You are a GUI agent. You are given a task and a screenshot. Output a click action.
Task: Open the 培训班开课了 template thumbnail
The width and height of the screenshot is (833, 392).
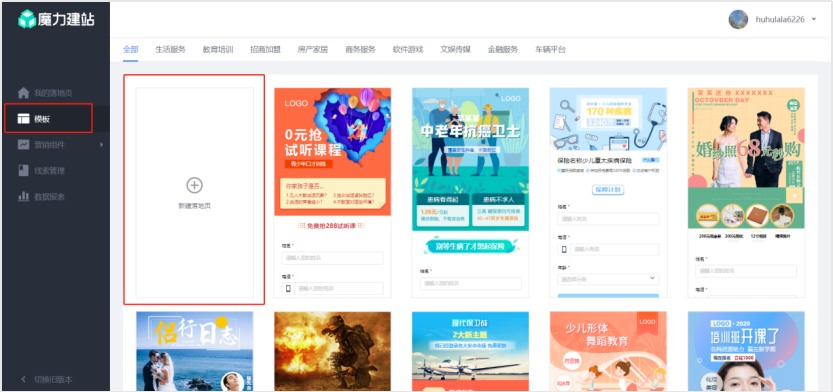point(746,352)
